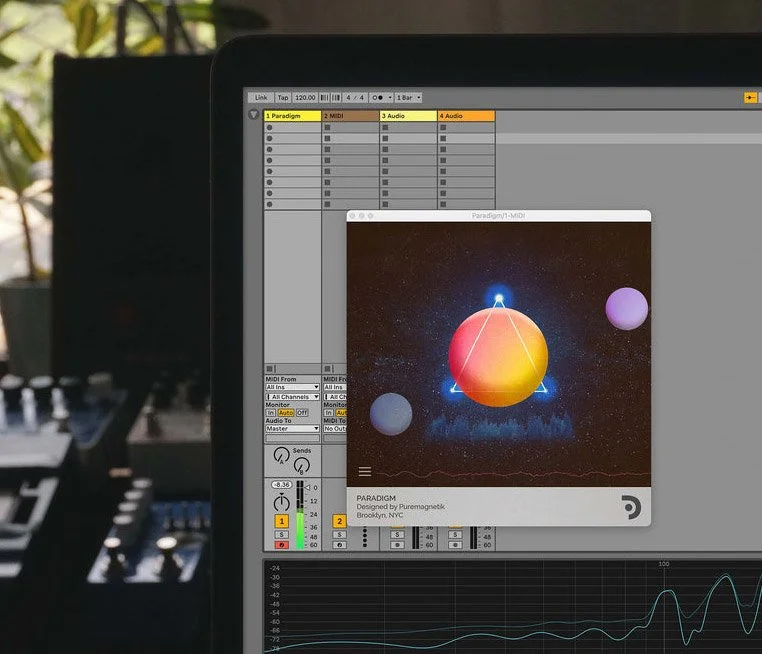Open track 1 'All Channels' dropdown
This screenshot has width=762, height=654.
click(292, 397)
